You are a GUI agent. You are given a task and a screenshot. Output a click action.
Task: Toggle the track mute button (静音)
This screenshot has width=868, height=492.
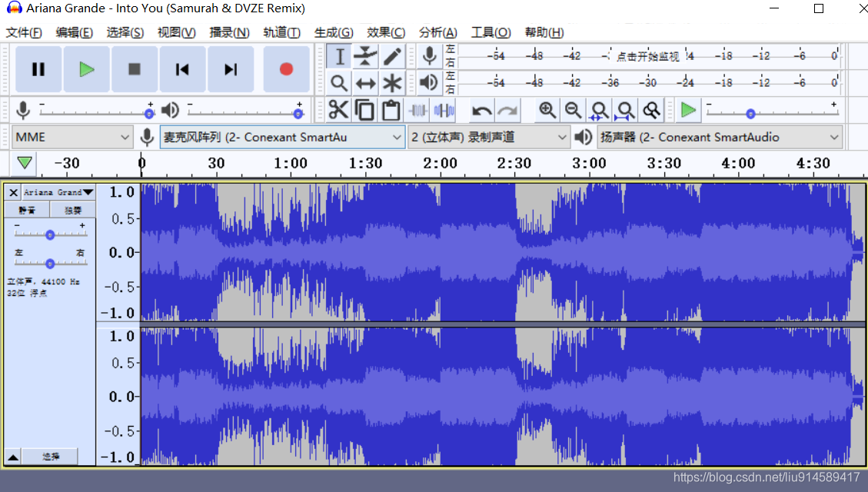(x=27, y=210)
